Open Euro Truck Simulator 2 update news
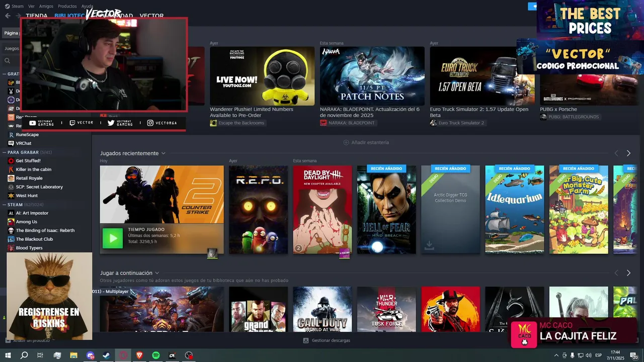This screenshot has height=362, width=644. click(x=479, y=112)
